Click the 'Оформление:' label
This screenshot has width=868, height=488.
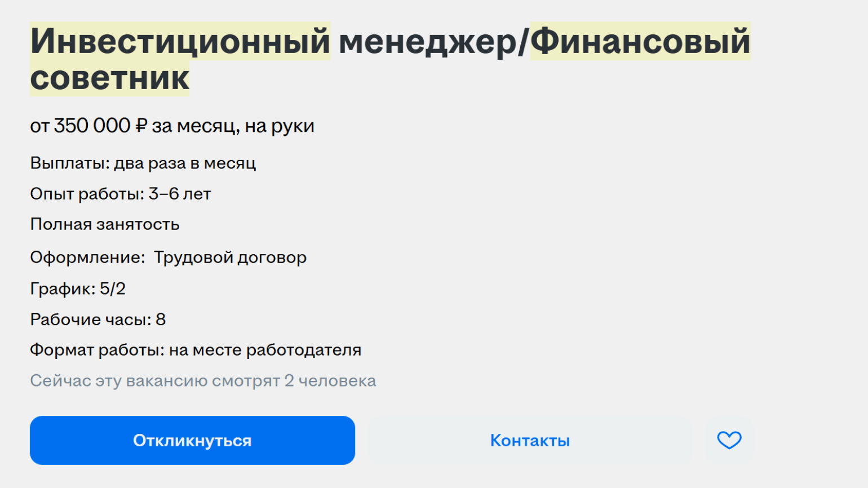click(x=87, y=258)
